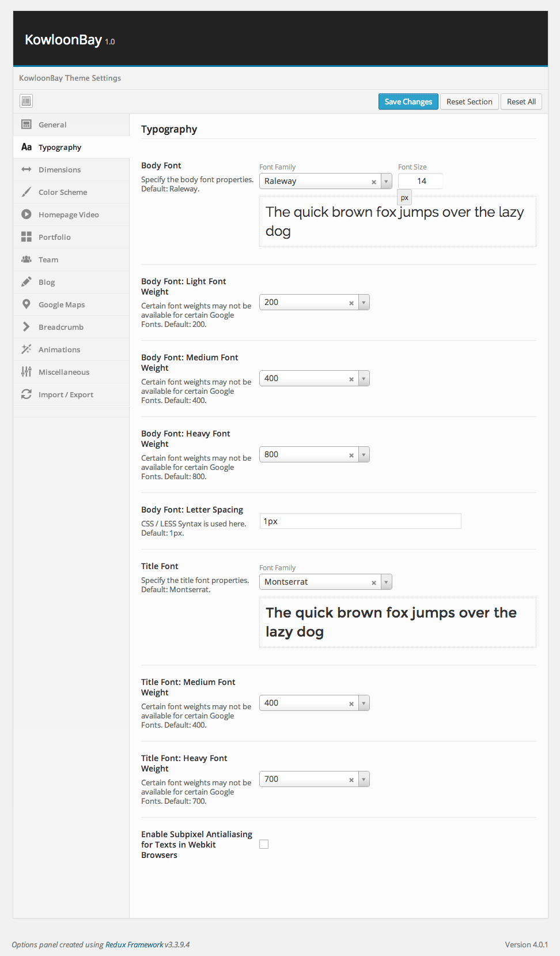Click the expand-all sections icon
The image size is (560, 956).
point(26,101)
